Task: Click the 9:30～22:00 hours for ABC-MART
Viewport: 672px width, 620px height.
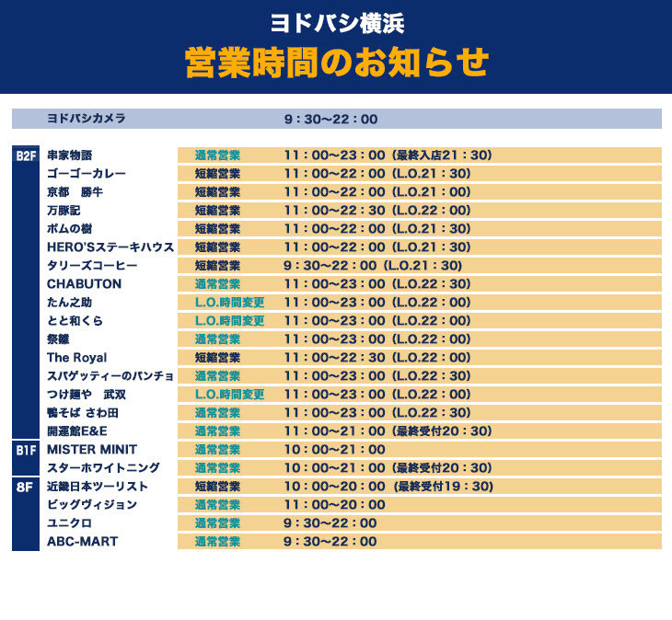Action: click(x=330, y=542)
